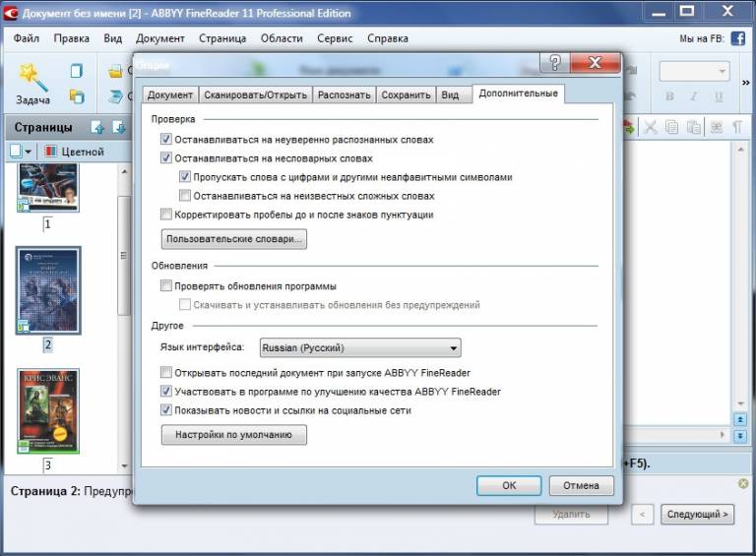
Task: Switch to Сканировать/Открыть tab
Action: coord(255,94)
